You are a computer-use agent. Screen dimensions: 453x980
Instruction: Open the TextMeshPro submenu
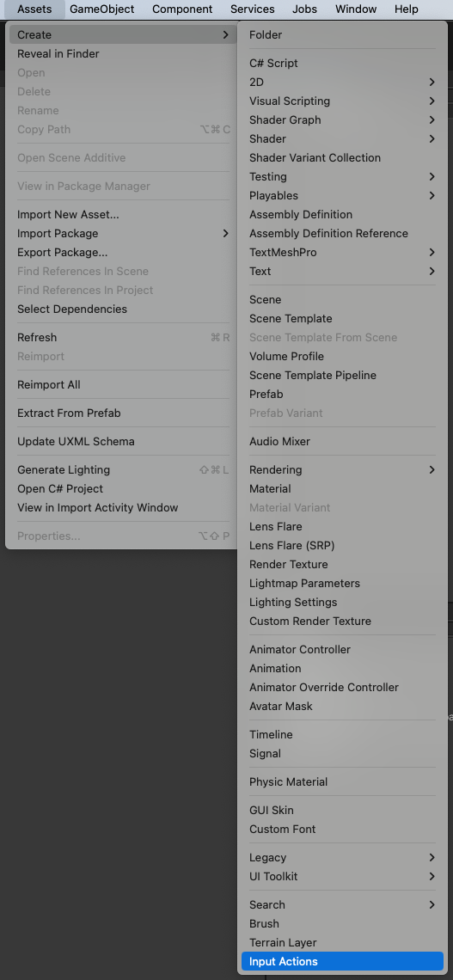342,253
